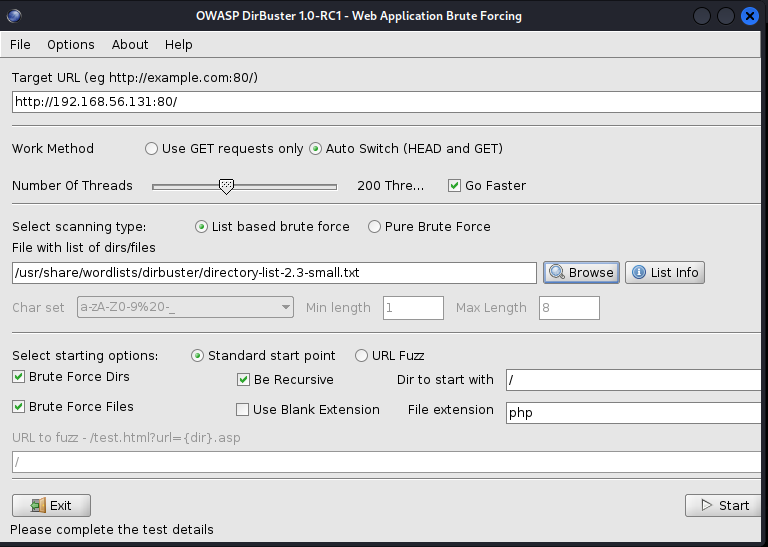The image size is (768, 547).
Task: Click the Target URL input field
Action: [x=386, y=102]
